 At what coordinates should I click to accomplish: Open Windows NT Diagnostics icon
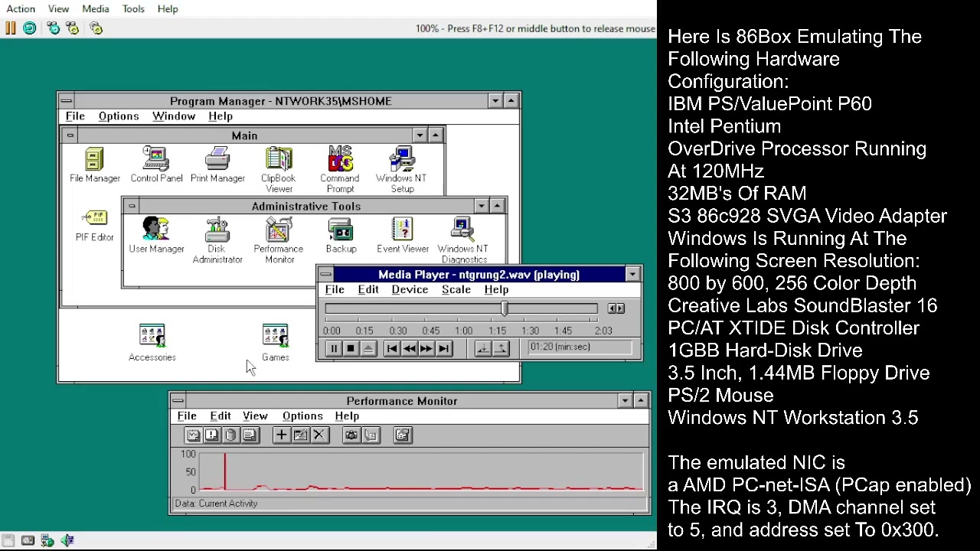pyautogui.click(x=463, y=240)
